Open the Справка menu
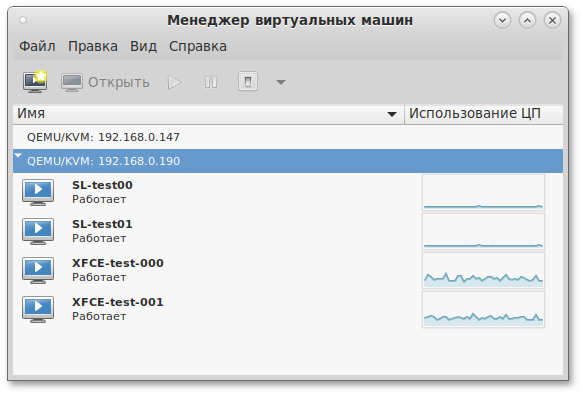 click(198, 46)
